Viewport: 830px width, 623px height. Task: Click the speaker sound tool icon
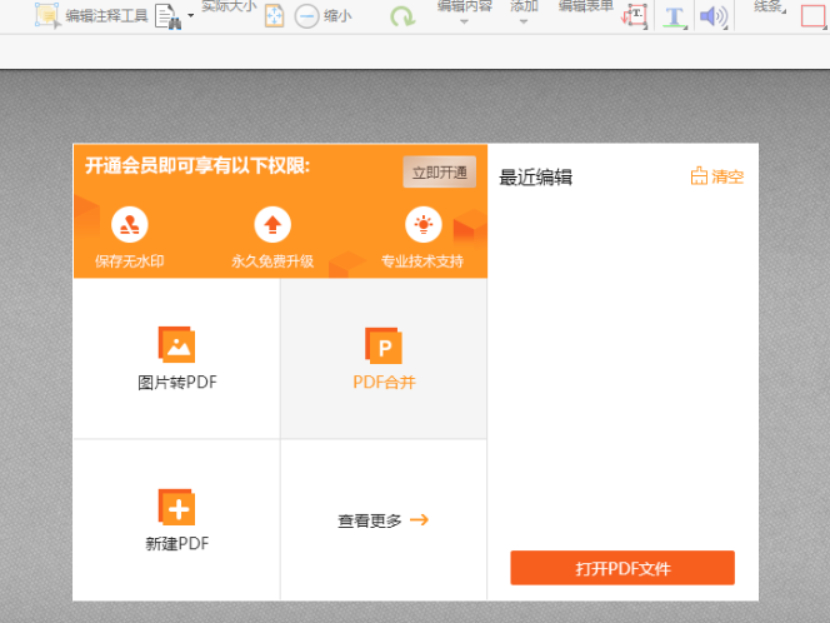pos(714,17)
